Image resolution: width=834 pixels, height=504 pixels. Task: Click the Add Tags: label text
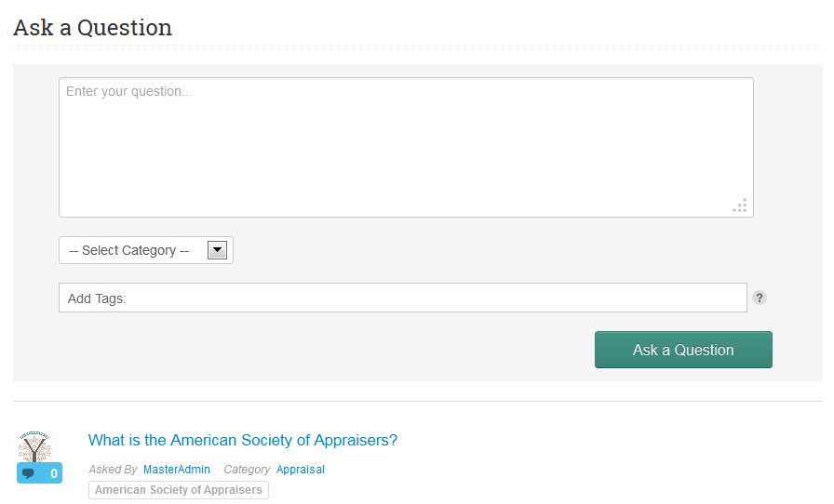pyautogui.click(x=97, y=298)
